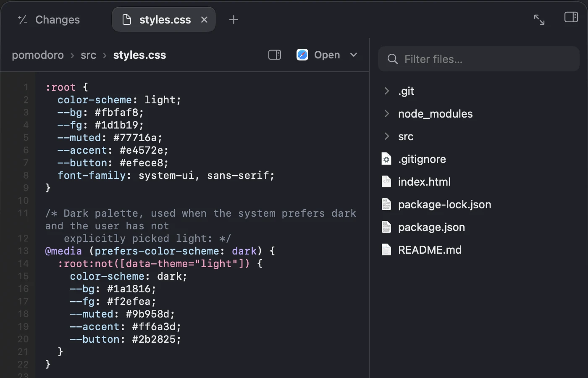Viewport: 588px width, 378px height.
Task: Click pomodoro in the breadcrumb
Action: tap(38, 55)
